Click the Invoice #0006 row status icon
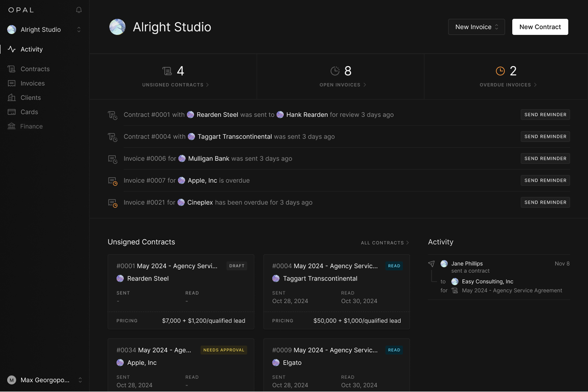Image resolution: width=588 pixels, height=392 pixels. click(113, 159)
